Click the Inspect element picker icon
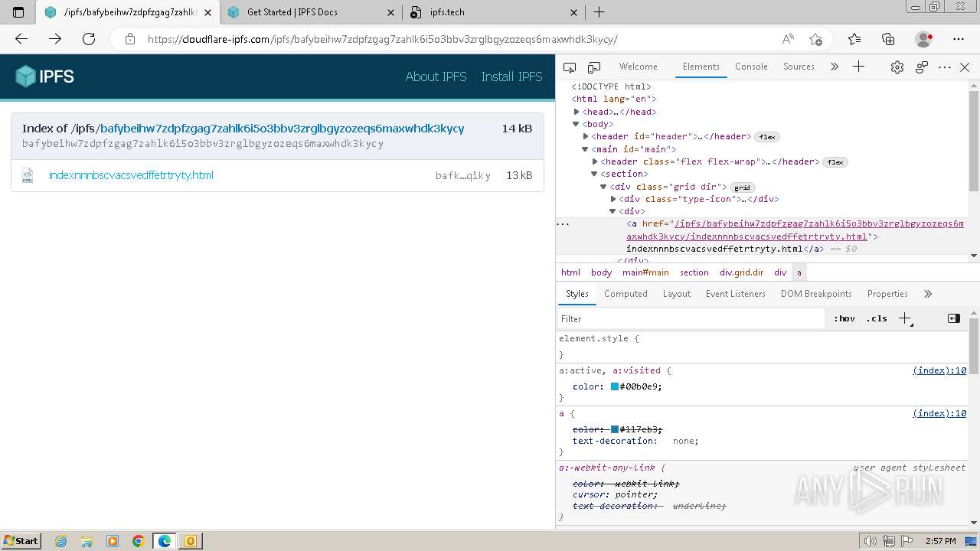 pyautogui.click(x=569, y=67)
